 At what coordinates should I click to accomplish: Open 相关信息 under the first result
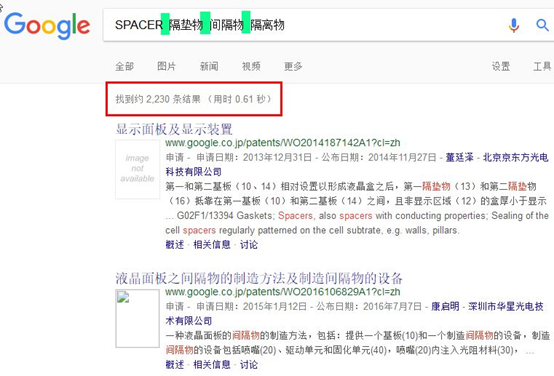(212, 245)
